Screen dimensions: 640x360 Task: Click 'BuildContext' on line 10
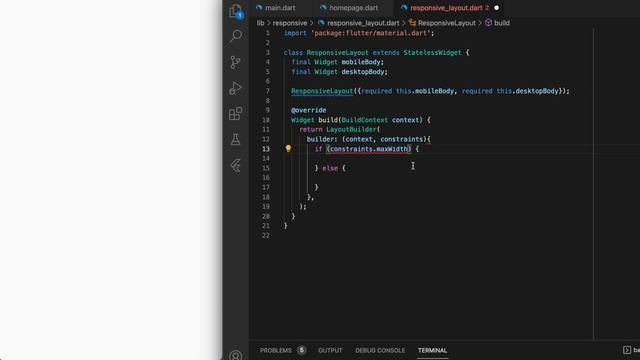click(x=364, y=120)
